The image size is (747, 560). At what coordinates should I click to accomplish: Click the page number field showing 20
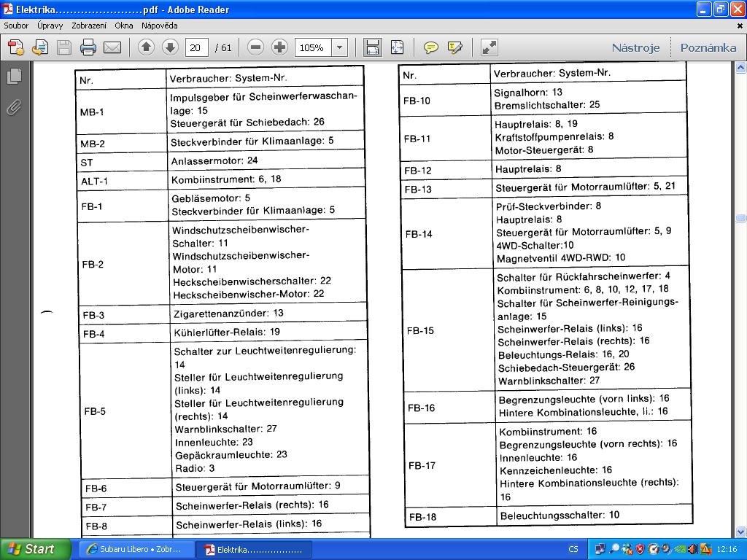coord(196,47)
